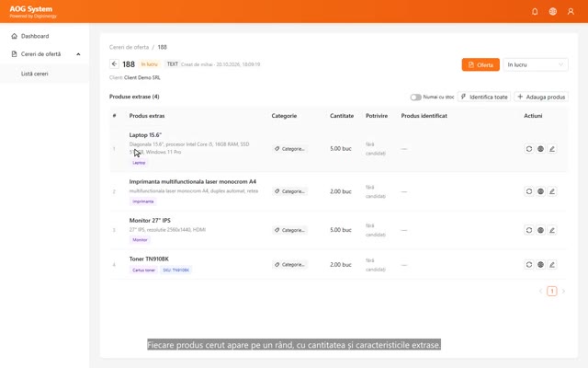Toggle the Numai cu stoc switch

[x=415, y=97]
